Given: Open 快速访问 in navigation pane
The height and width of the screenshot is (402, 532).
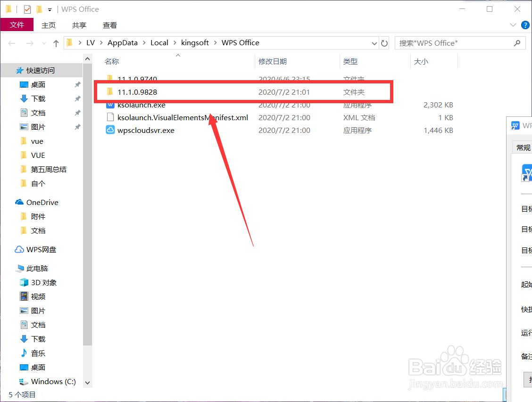Looking at the screenshot, I should click(x=41, y=71).
